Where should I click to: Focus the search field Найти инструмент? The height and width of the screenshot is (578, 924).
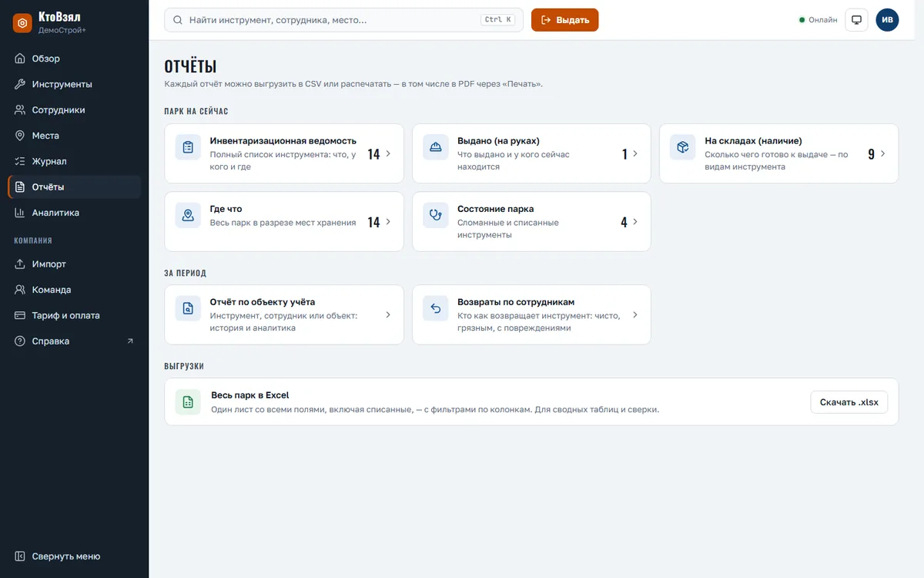click(343, 20)
